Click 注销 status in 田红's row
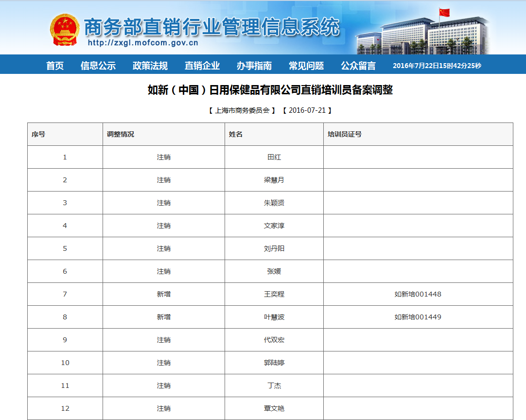526x420 pixels. tap(164, 157)
